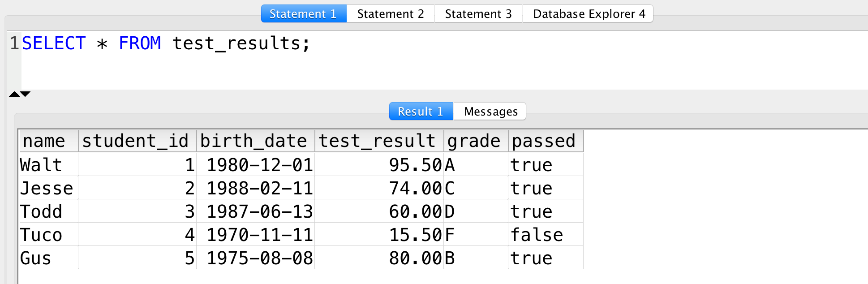Select the name cell 'Gus'
Screen dimensions: 868x284
pyautogui.click(x=49, y=258)
